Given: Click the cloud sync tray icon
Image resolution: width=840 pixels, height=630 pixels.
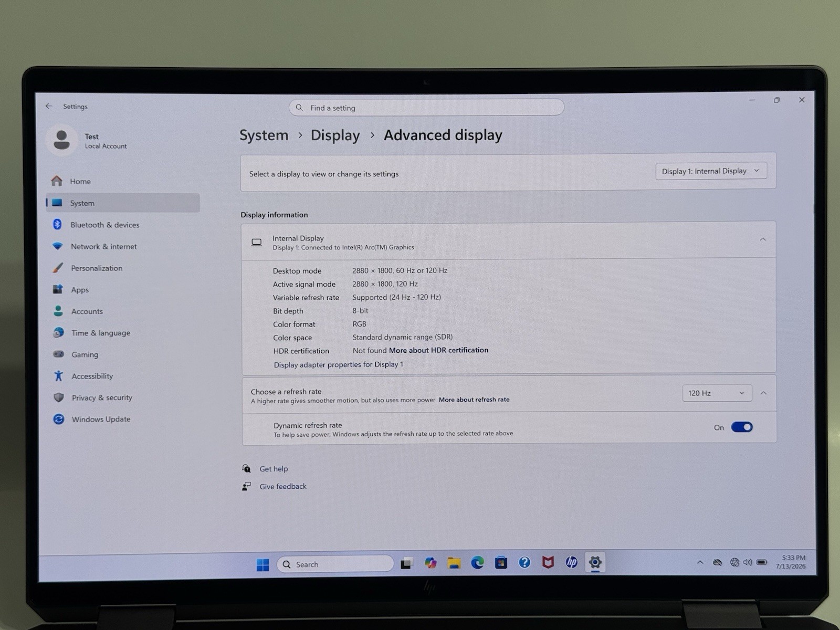Looking at the screenshot, I should click(717, 562).
